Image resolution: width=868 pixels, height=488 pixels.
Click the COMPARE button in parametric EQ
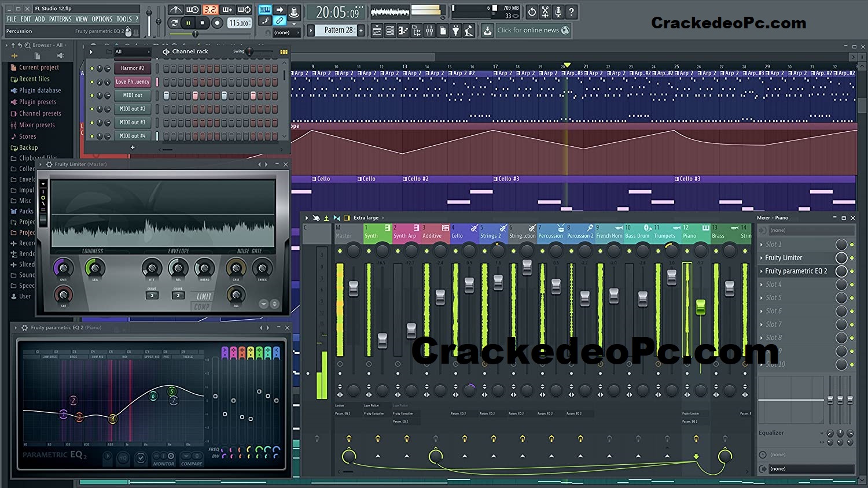tap(192, 464)
